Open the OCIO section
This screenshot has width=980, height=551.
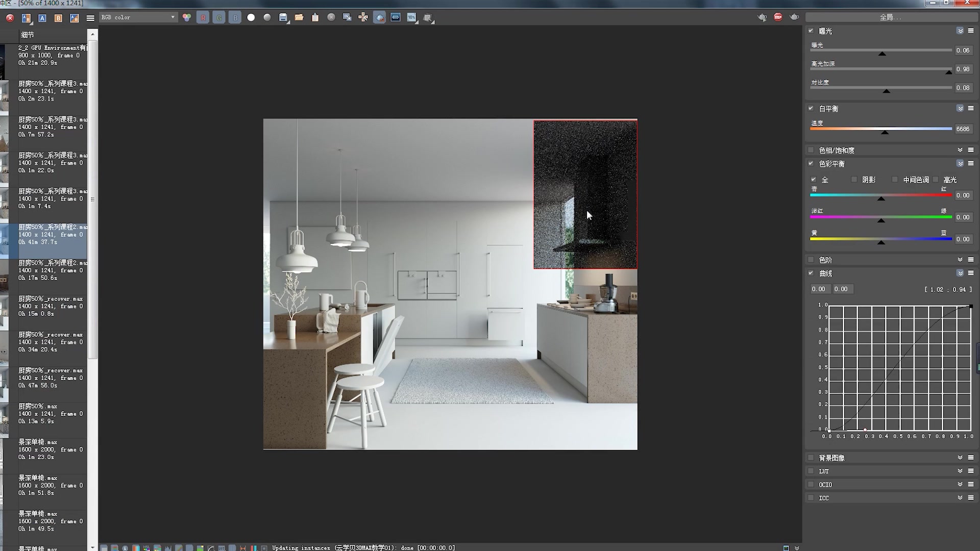960,484
